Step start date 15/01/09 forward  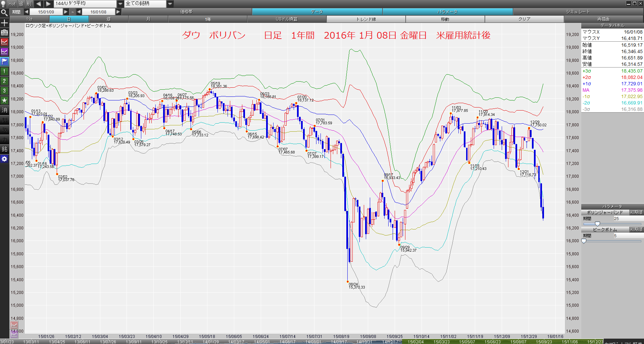66,12
